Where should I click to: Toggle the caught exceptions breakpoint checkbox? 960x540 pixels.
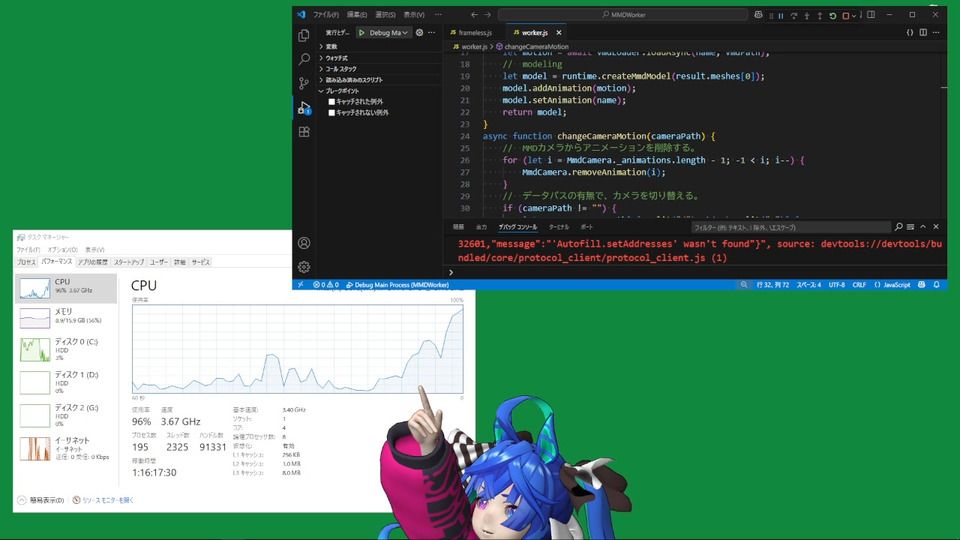point(331,102)
